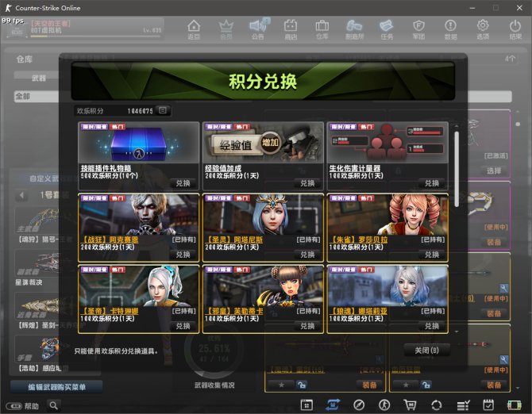Click the magnifier search icon at bottom left

pos(54,405)
